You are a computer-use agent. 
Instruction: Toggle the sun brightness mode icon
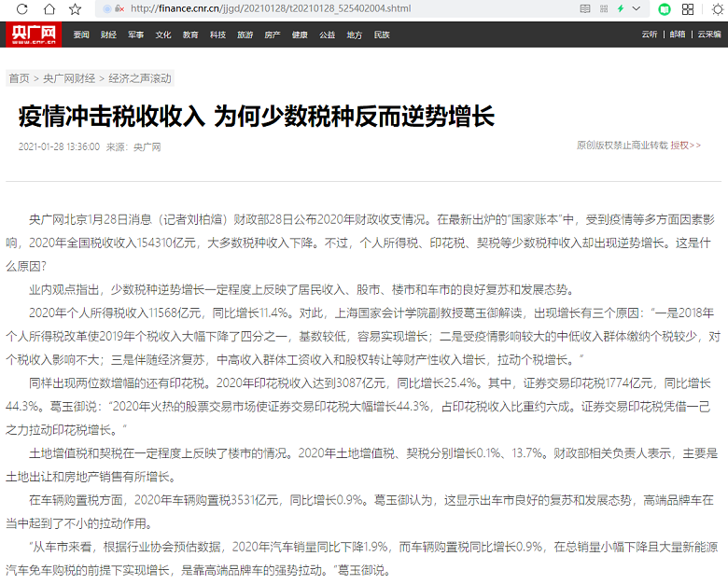pyautogui.click(x=717, y=8)
